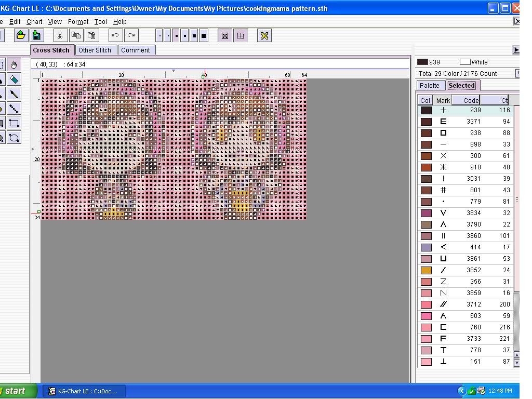Select the Rectangle drawing tool
The height and width of the screenshot is (399, 532).
(x=14, y=123)
